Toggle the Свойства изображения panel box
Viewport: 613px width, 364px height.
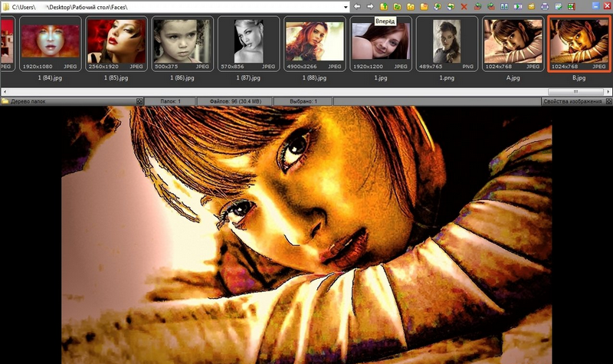click(x=608, y=101)
